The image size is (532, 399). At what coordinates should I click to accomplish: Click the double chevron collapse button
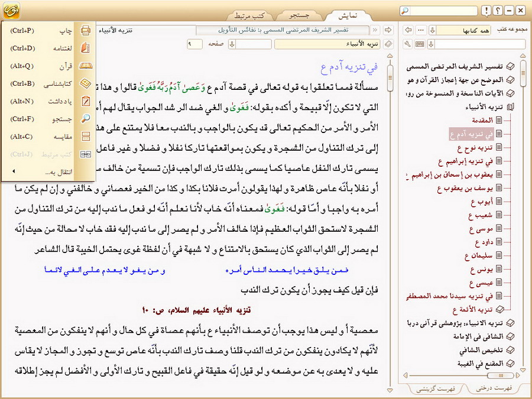point(375,30)
